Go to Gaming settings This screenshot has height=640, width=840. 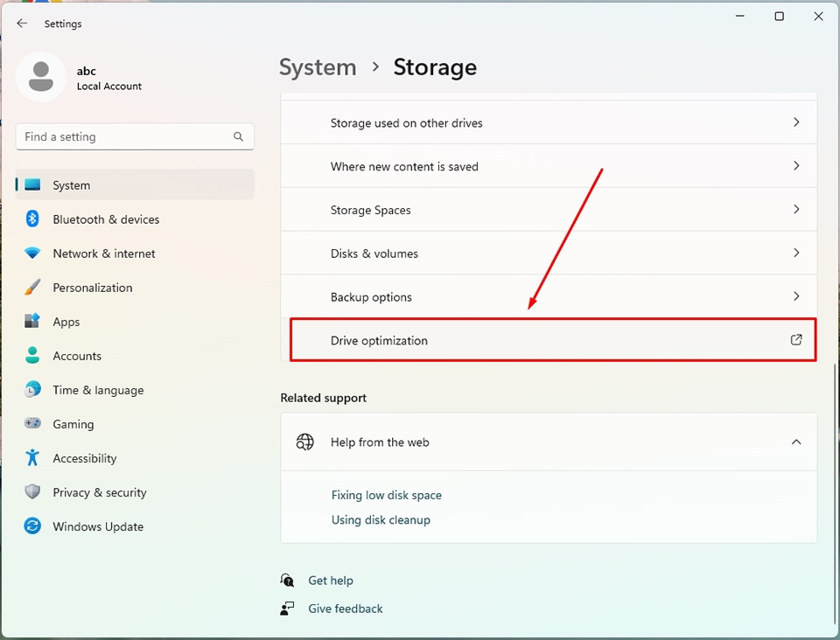point(135,424)
